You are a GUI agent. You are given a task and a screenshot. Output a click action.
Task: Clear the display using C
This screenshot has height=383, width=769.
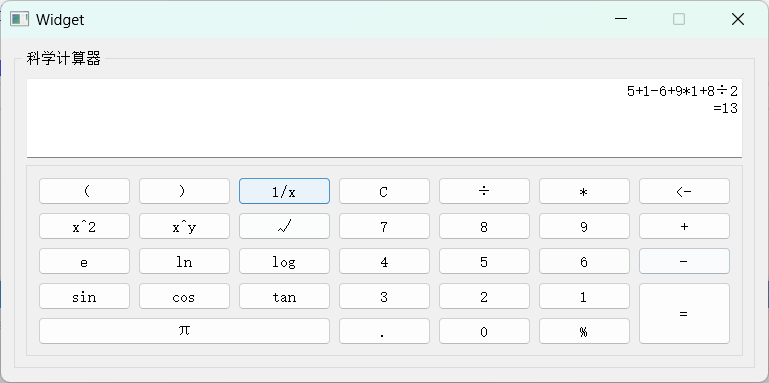pyautogui.click(x=384, y=191)
